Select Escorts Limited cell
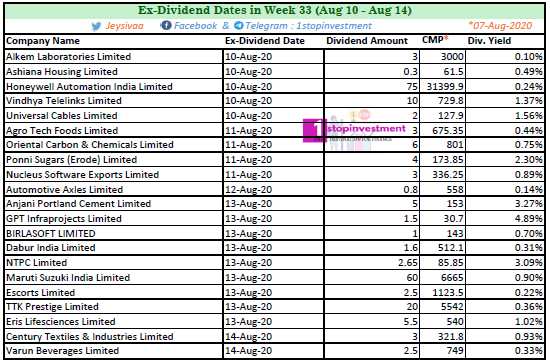 114,292
